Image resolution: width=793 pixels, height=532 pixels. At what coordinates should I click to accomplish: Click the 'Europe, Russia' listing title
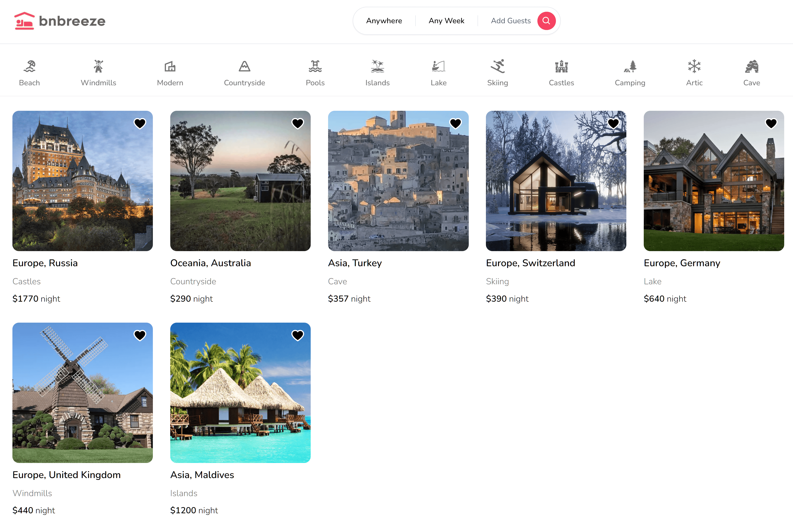(45, 263)
